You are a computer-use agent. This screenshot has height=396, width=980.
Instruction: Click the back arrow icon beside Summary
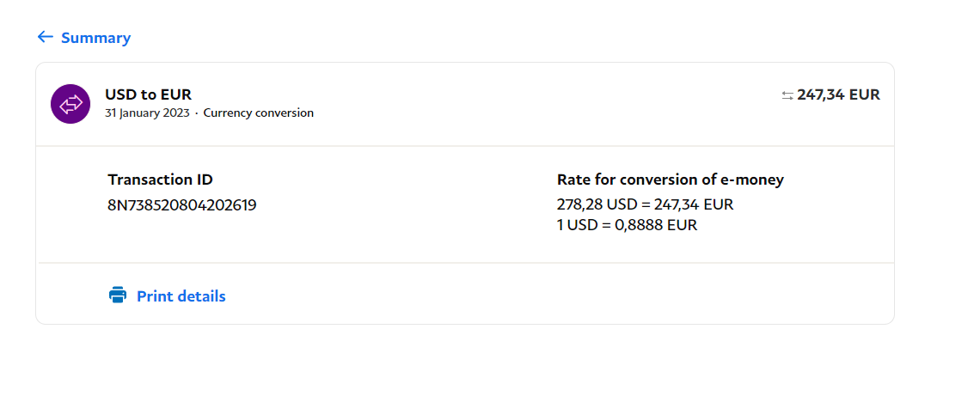[46, 37]
